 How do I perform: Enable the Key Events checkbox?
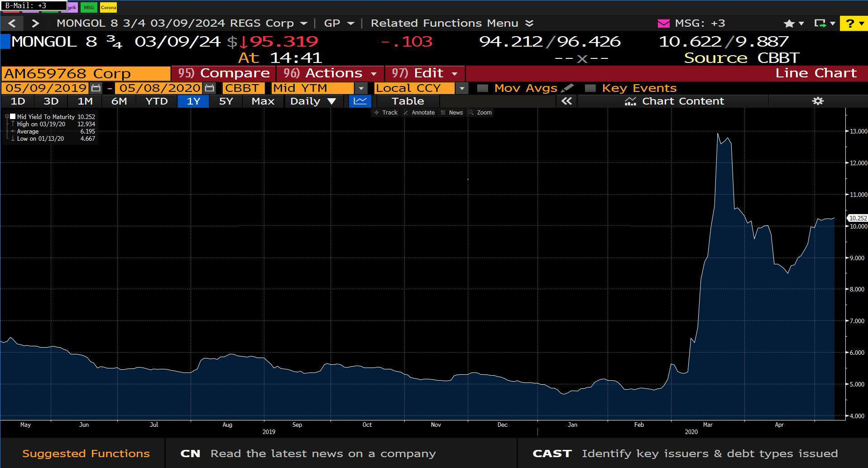click(590, 88)
